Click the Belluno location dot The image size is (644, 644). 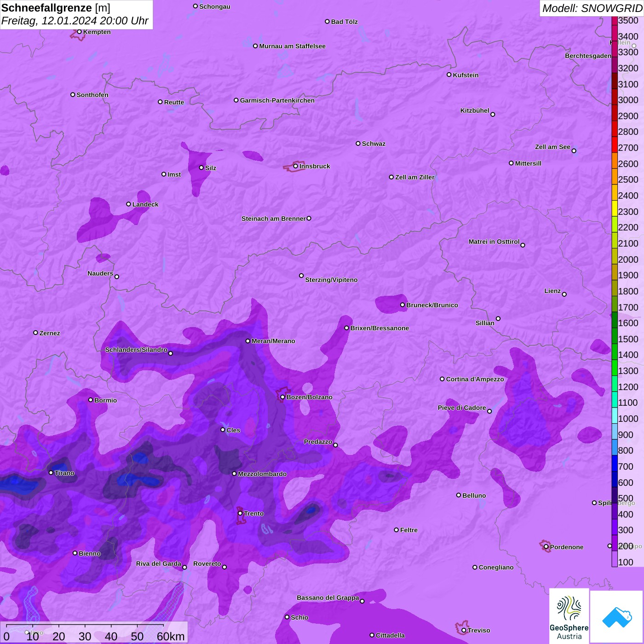point(458,495)
